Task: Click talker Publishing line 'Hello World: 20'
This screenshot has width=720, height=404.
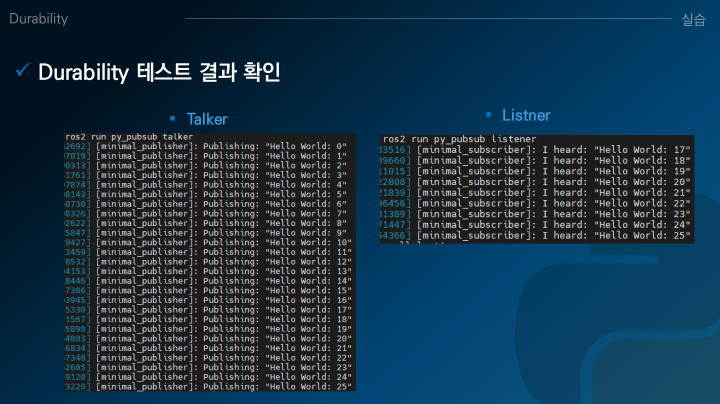Action: pyautogui.click(x=208, y=339)
